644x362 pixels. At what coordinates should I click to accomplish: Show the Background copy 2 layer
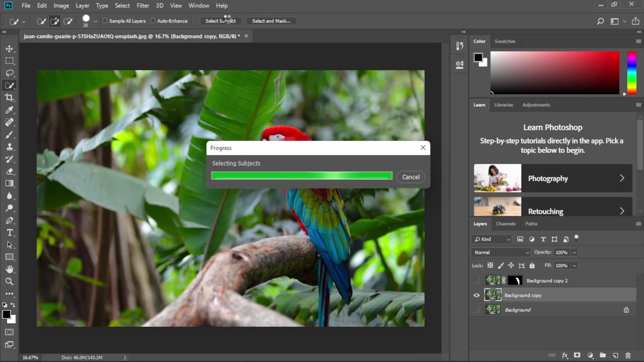[476, 281]
